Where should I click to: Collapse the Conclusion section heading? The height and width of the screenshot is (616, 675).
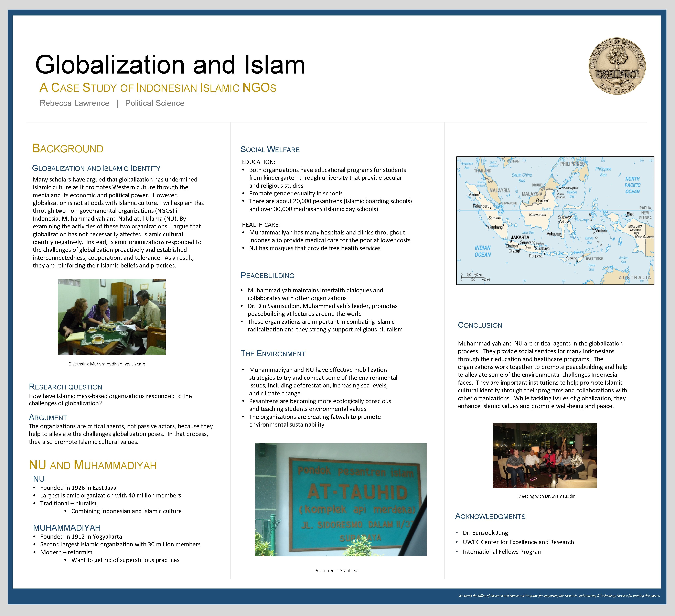[481, 325]
